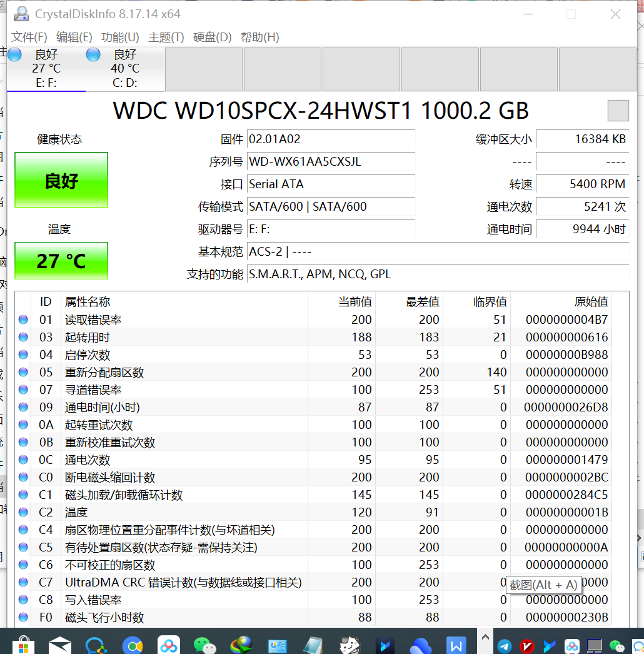Switch to the C: D: disk tab
This screenshot has height=654, width=644.
[x=124, y=69]
